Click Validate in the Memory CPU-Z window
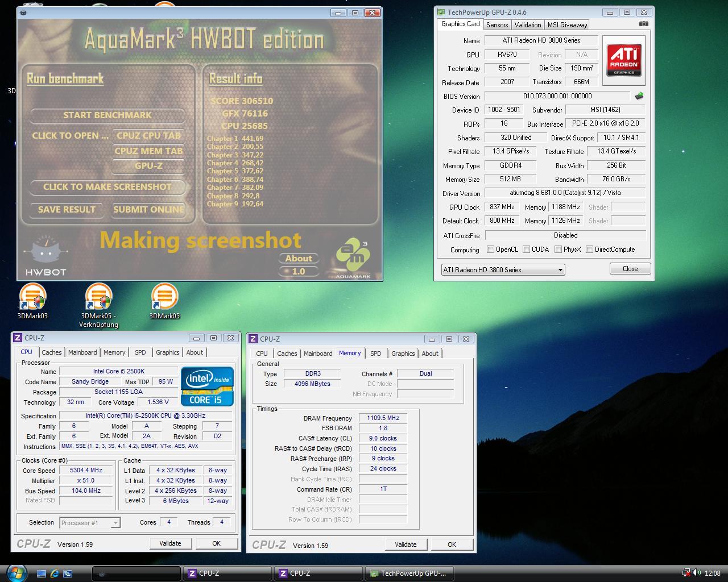This screenshot has height=582, width=728. [406, 544]
